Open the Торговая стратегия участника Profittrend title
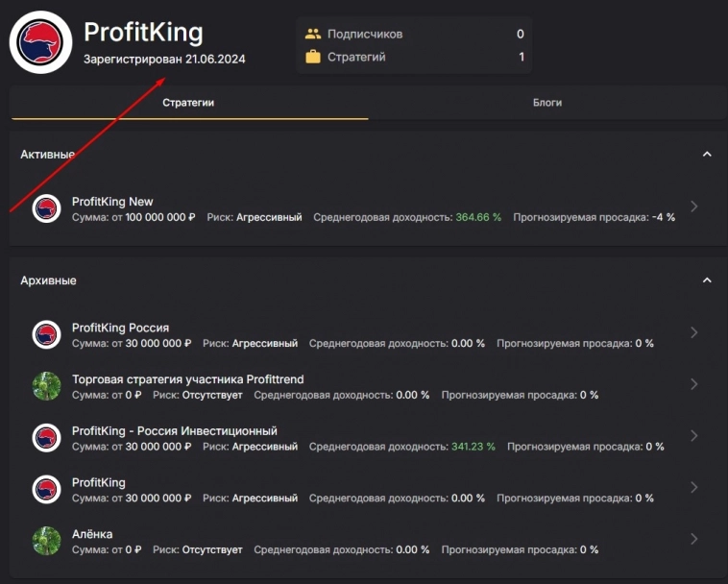728x584 pixels. (187, 379)
